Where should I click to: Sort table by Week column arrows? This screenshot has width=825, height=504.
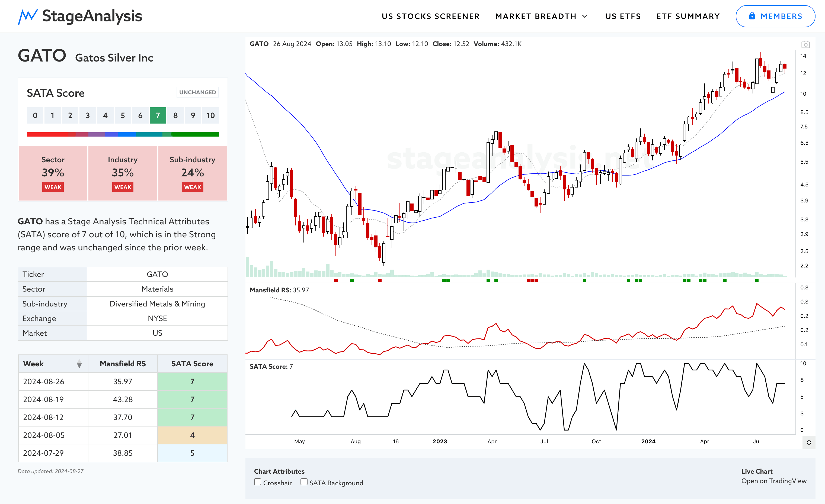pyautogui.click(x=79, y=364)
